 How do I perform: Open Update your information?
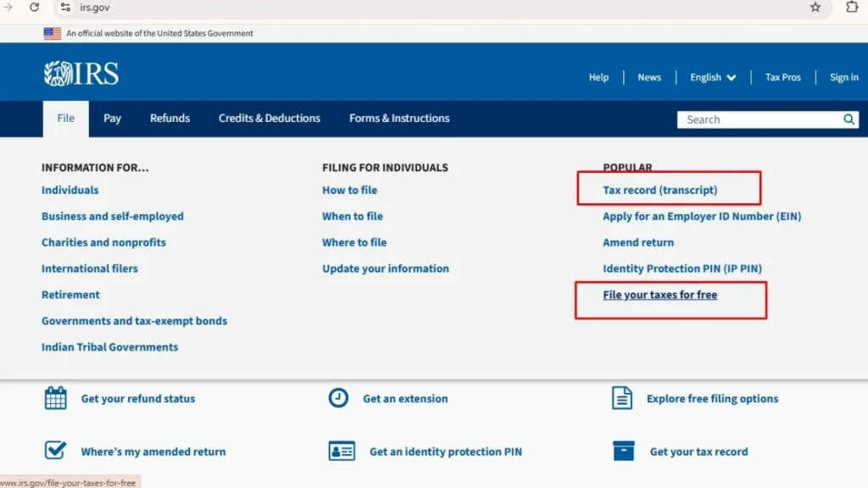(x=386, y=269)
